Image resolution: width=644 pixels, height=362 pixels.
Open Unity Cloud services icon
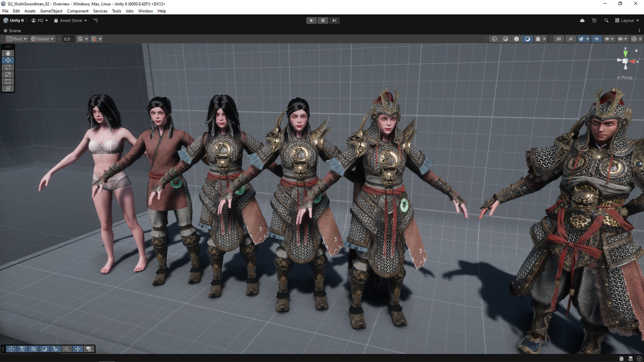(582, 21)
